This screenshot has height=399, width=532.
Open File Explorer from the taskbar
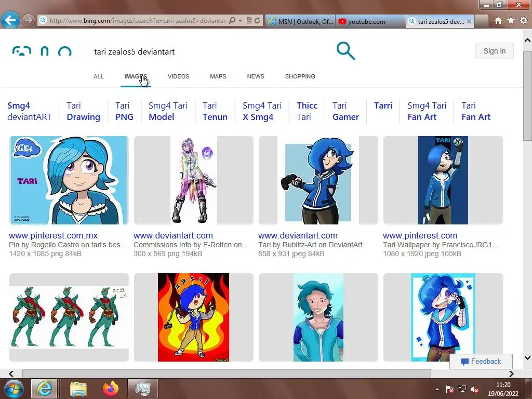tap(78, 389)
